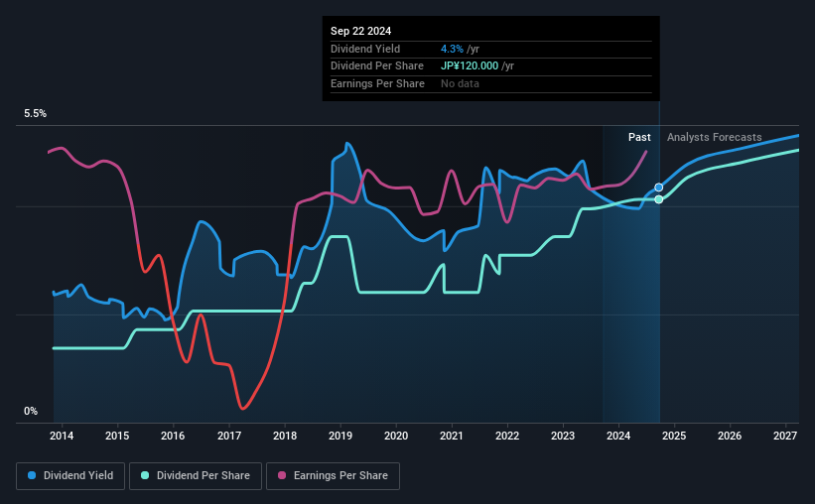Image resolution: width=815 pixels, height=504 pixels.
Task: Click the 2022 x-axis label
Action: click(x=507, y=436)
